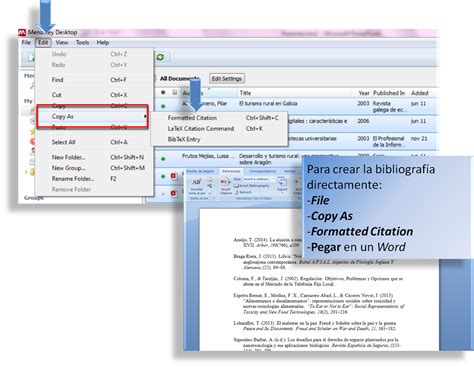Screen dimensions: 474x367
Task: Expand the Copy As submenu arrow
Action: click(145, 116)
